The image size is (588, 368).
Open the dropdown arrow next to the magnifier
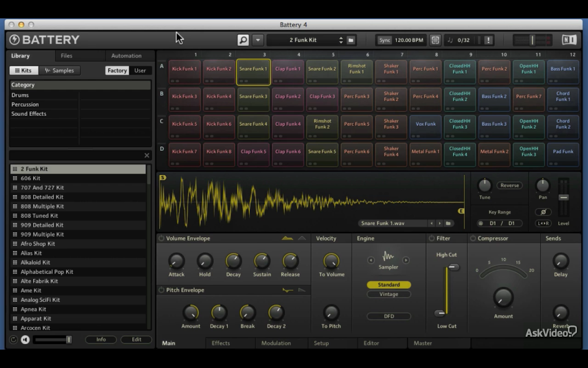[258, 40]
